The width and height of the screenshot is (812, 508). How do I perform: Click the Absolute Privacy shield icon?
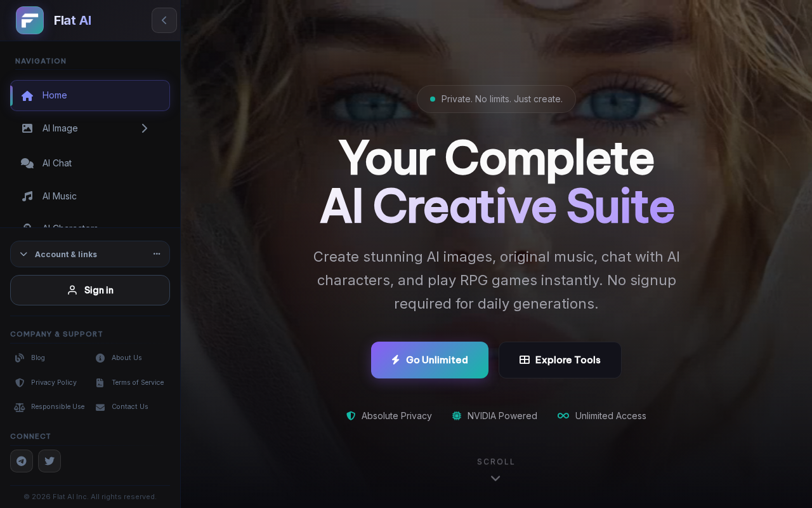click(x=351, y=416)
